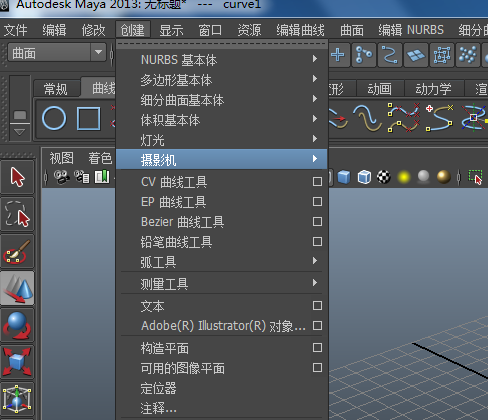
Task: Open the 编辑 menu
Action: coord(54,30)
